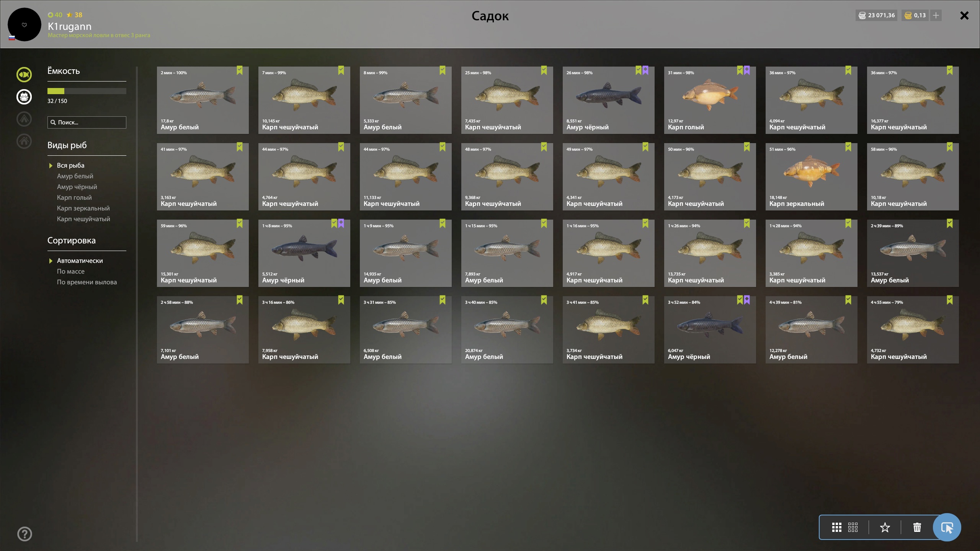
Task: Filter by Амур чёрный species
Action: (77, 187)
